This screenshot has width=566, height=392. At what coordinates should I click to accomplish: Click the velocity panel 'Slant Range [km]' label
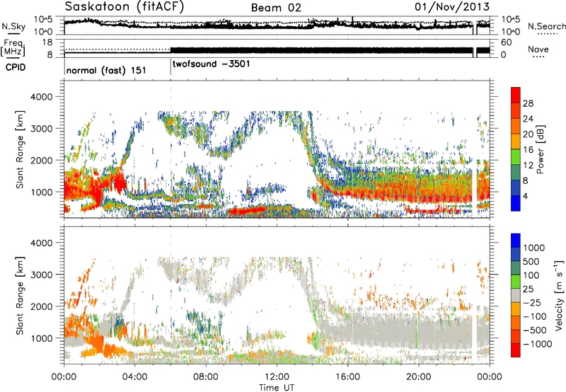[x=20, y=295]
